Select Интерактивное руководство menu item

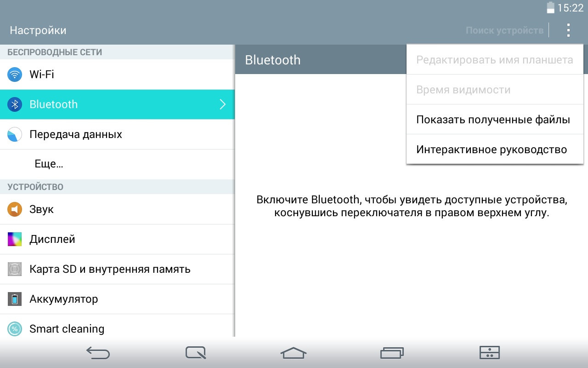click(492, 149)
